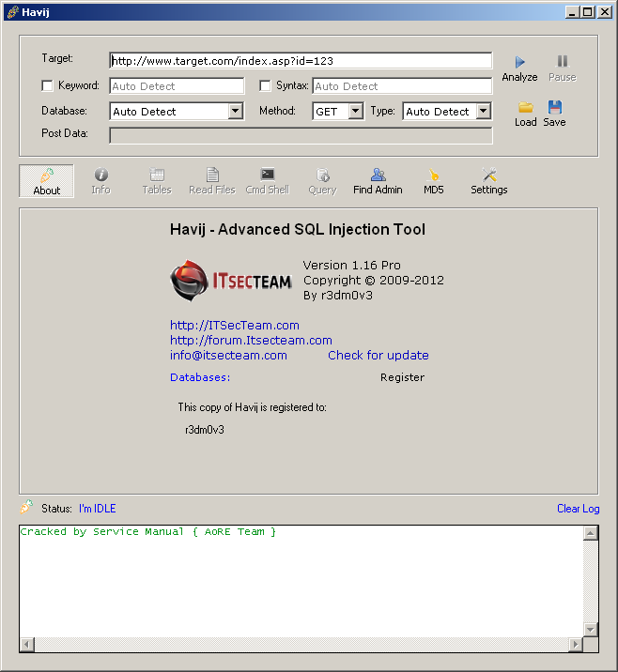This screenshot has height=672, width=618.
Task: Switch to the Tables tab
Action: tap(157, 181)
